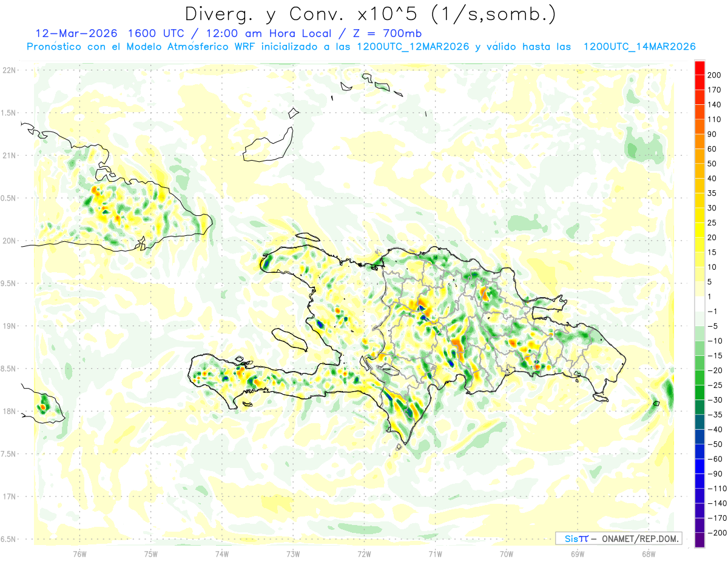Click the "76W" longitude axis label
This screenshot has width=728, height=562.
coord(79,553)
